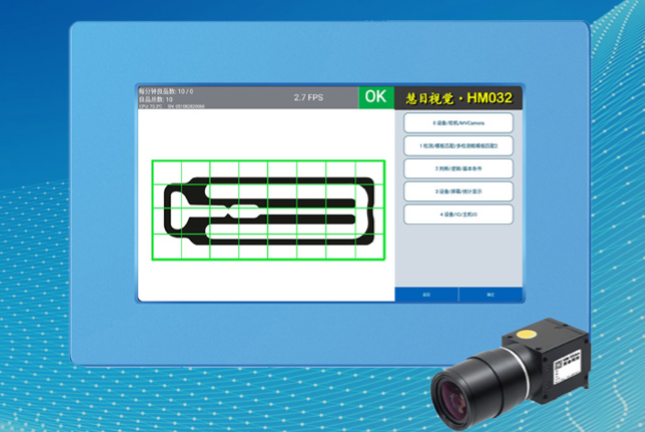Open step 3 screen statistics display
The image size is (645, 432).
[458, 191]
